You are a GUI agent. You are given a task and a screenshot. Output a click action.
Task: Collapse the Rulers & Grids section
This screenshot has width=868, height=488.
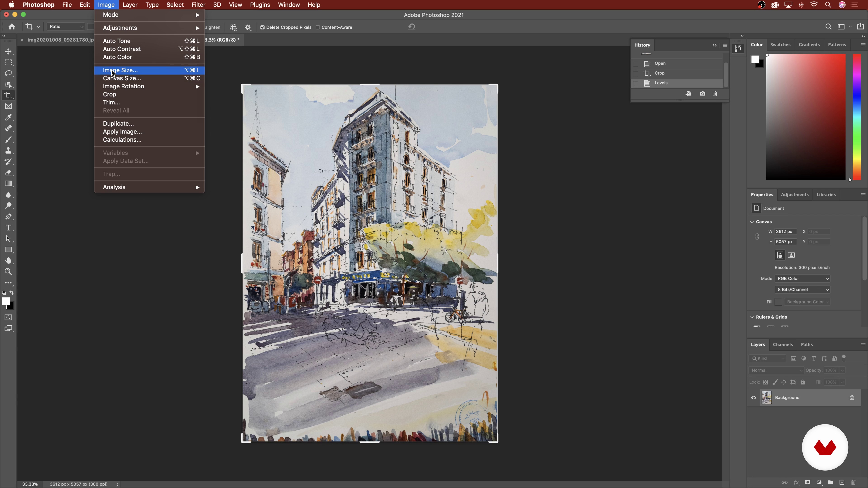pos(752,317)
